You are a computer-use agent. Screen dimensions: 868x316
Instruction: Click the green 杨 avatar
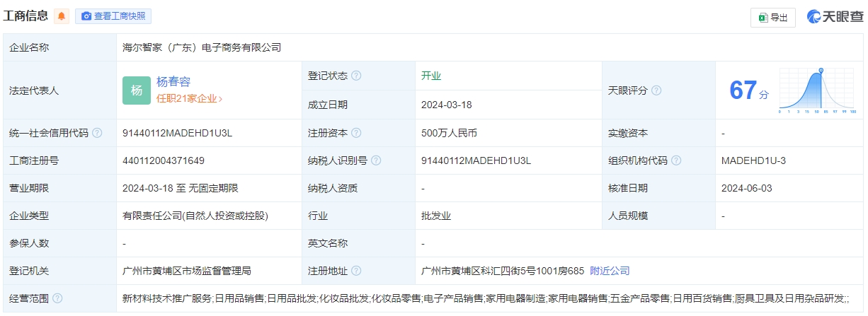tap(137, 90)
